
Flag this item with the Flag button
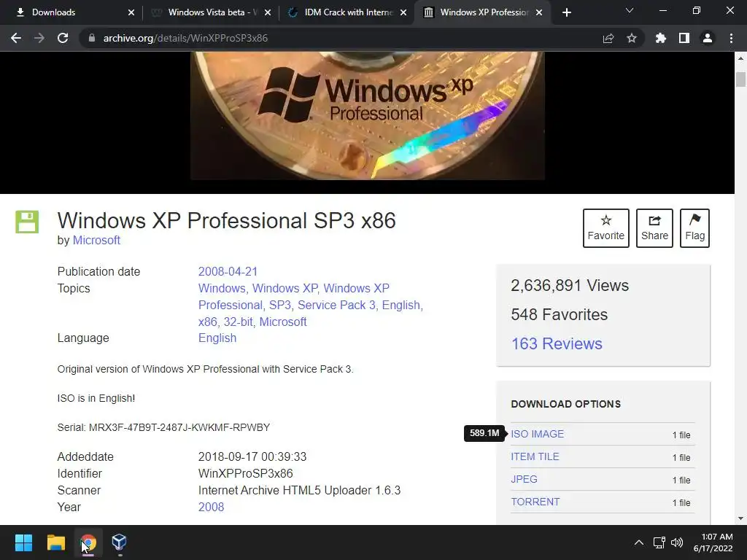coord(694,228)
